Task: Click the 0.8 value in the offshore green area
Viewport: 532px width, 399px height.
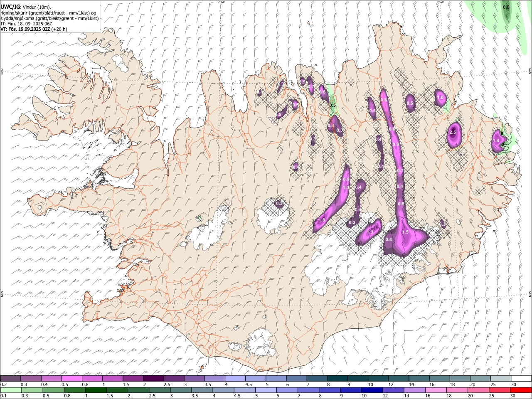Action: coord(506,7)
